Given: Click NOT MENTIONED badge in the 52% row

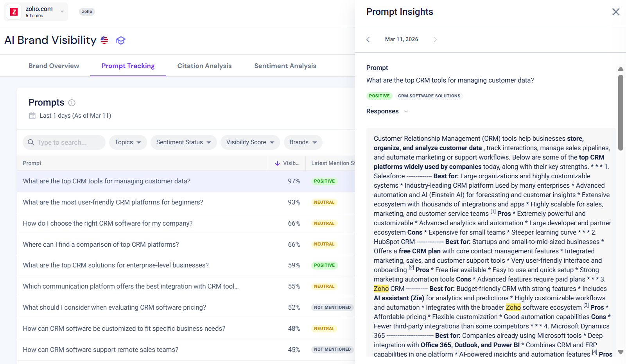Looking at the screenshot, I should 332,307.
